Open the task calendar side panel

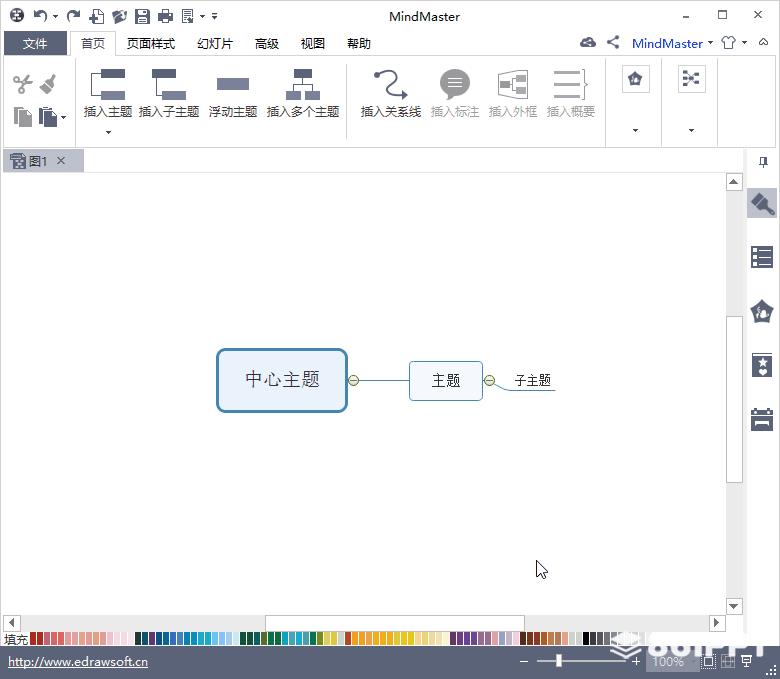[x=762, y=419]
